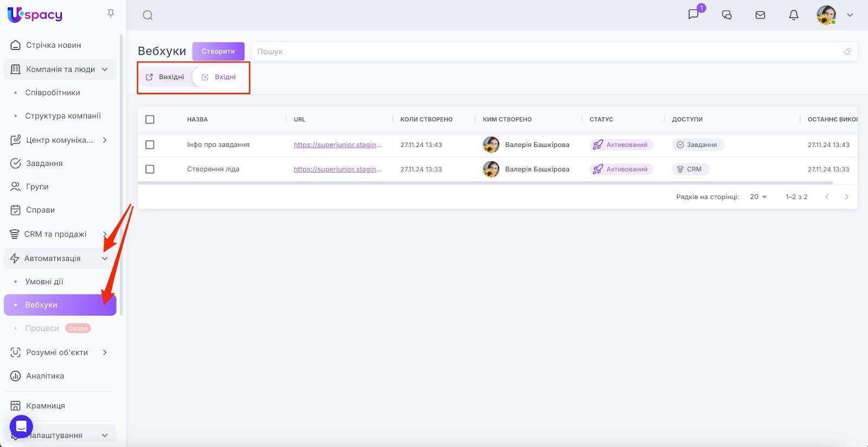The height and width of the screenshot is (447, 868).
Task: Collapse the 'Автоматизація' menu section
Action: [x=105, y=259]
